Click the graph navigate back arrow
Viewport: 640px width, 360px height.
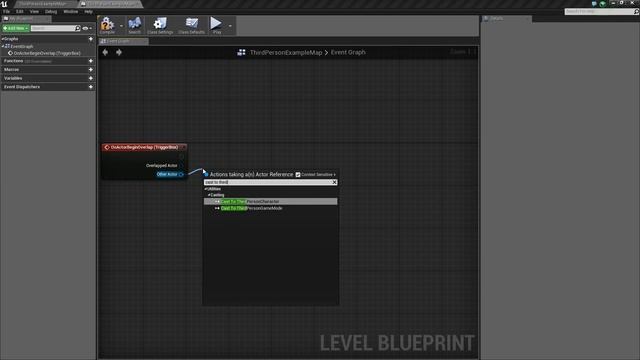[x=105, y=52]
